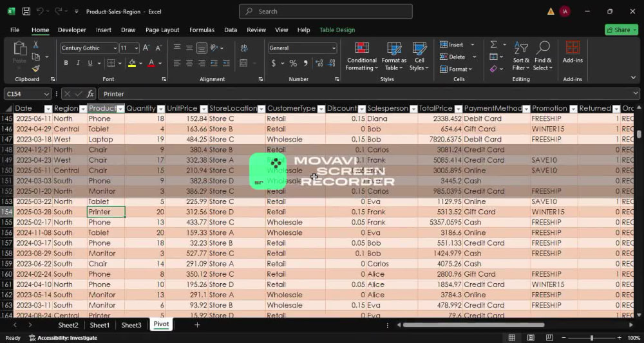Open the Promotion column filter dropdown

coord(572,109)
